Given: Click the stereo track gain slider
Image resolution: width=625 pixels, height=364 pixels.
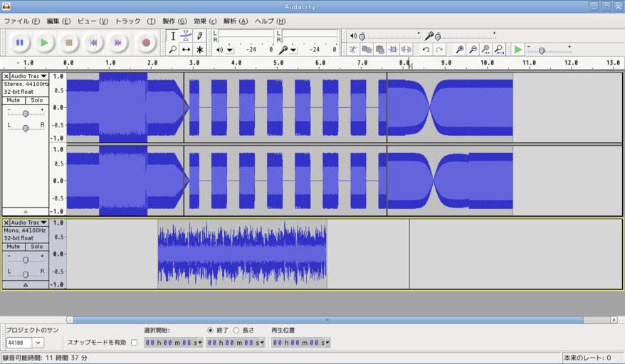Looking at the screenshot, I should pyautogui.click(x=26, y=114).
